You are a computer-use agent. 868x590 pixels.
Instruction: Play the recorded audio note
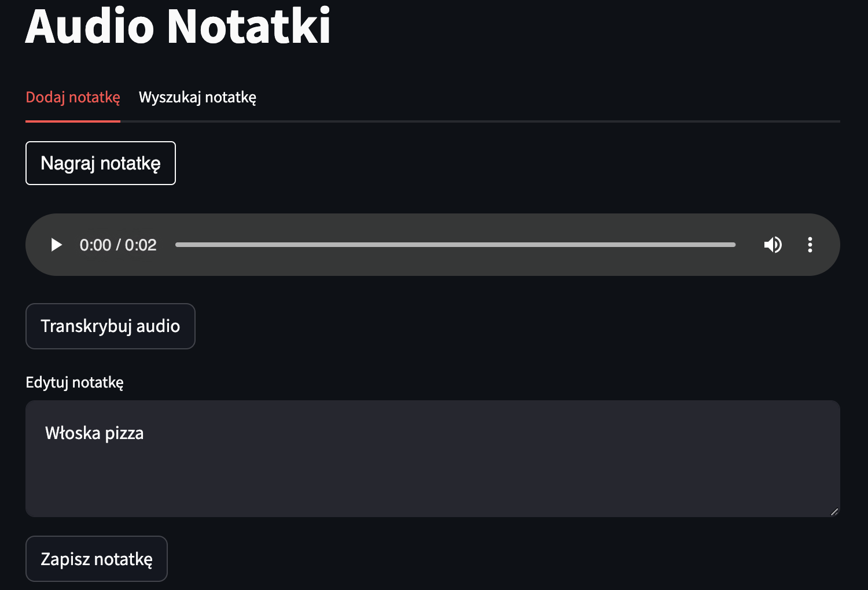(56, 245)
